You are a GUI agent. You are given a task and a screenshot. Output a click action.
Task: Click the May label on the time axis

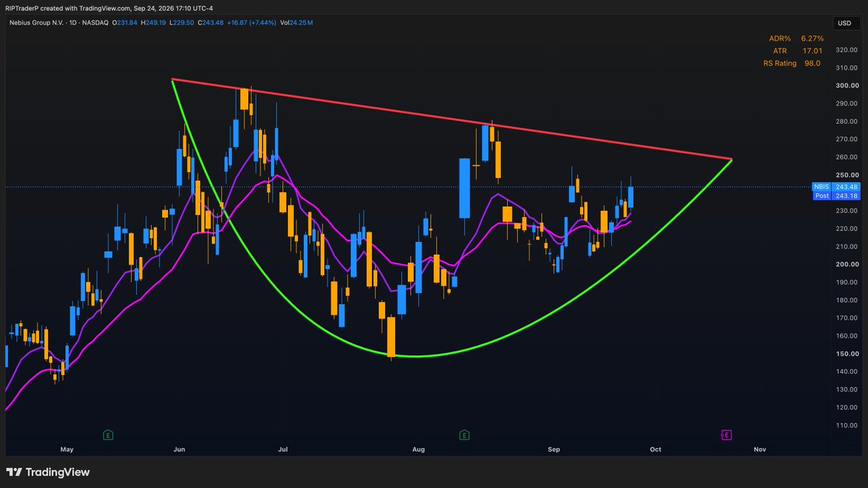point(67,450)
